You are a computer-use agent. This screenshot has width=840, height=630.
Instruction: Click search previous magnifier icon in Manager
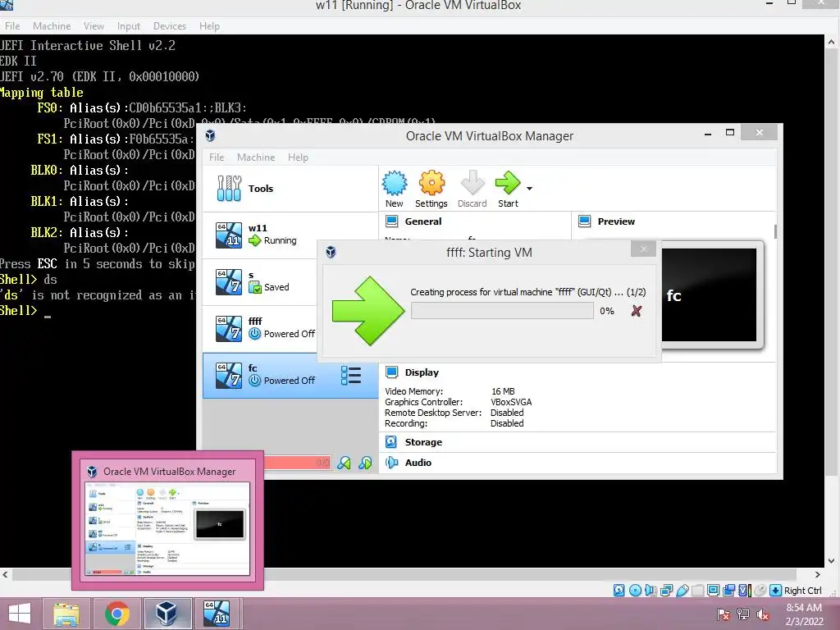pos(344,463)
